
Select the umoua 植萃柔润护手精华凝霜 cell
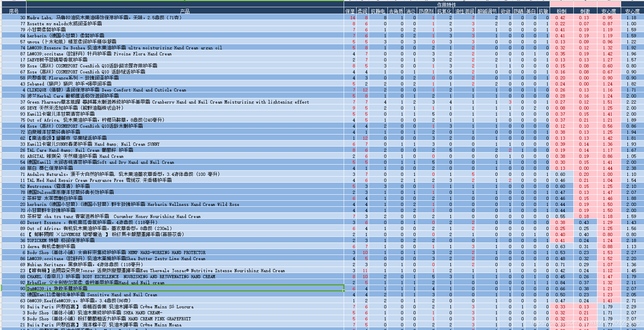[x=185, y=42]
